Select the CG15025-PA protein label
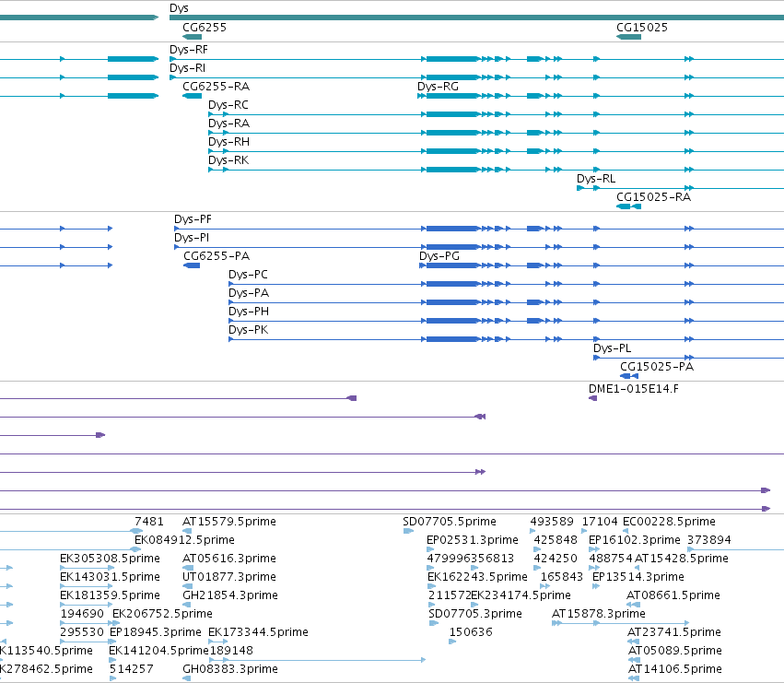Screen dimensions: 784x683 [x=657, y=367]
